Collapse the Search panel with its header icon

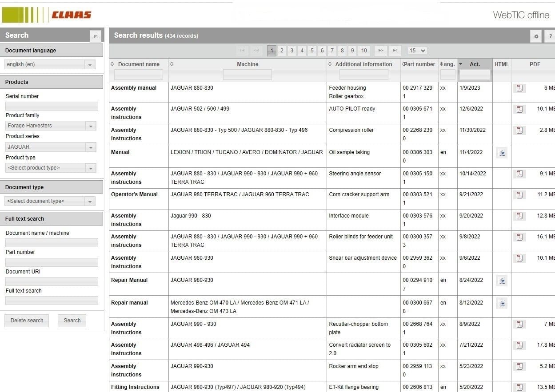pos(96,36)
